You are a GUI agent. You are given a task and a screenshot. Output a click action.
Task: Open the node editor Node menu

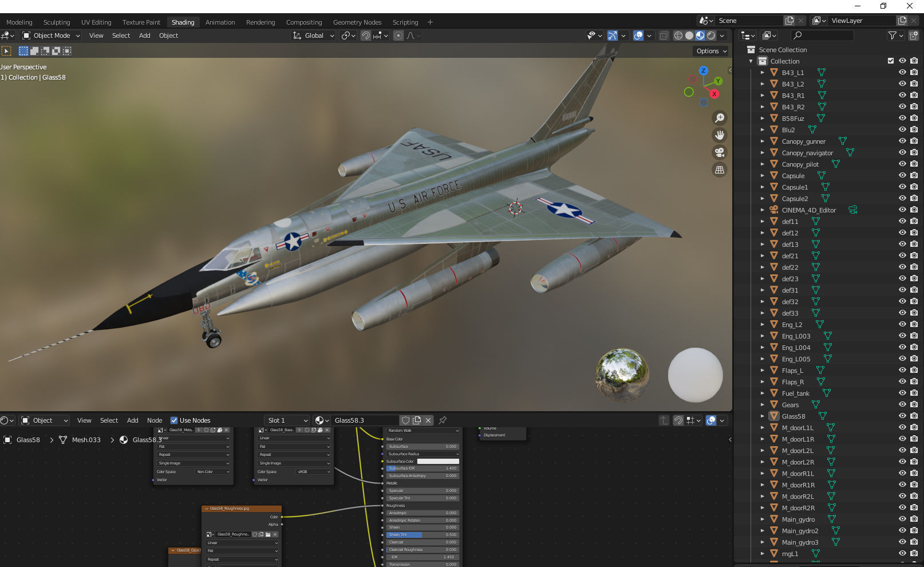pos(155,420)
